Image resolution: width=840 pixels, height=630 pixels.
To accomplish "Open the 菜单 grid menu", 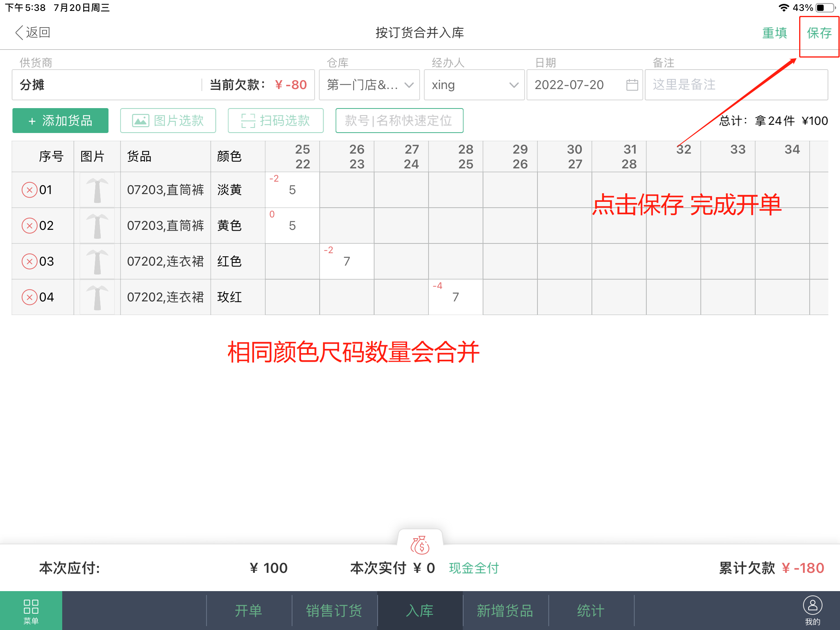I will click(x=31, y=611).
